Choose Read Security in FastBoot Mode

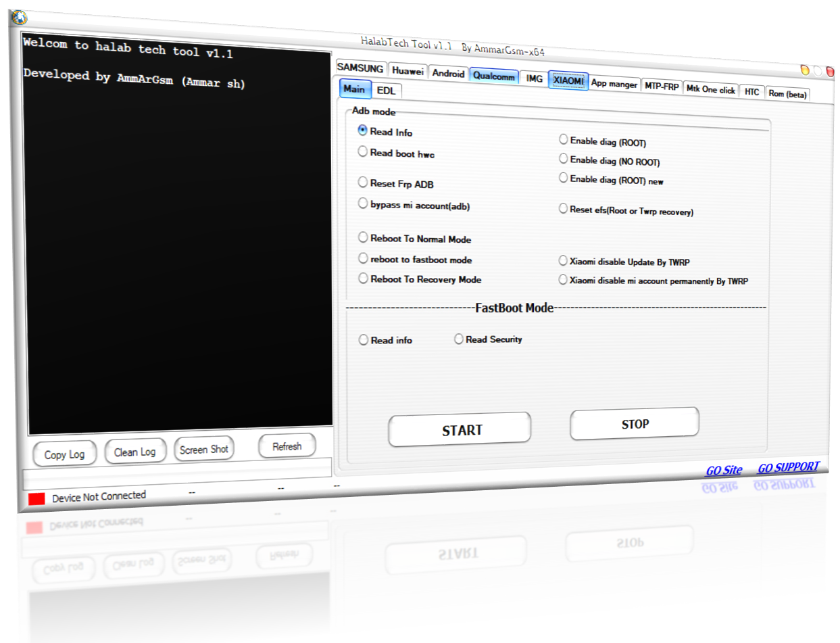(488, 339)
